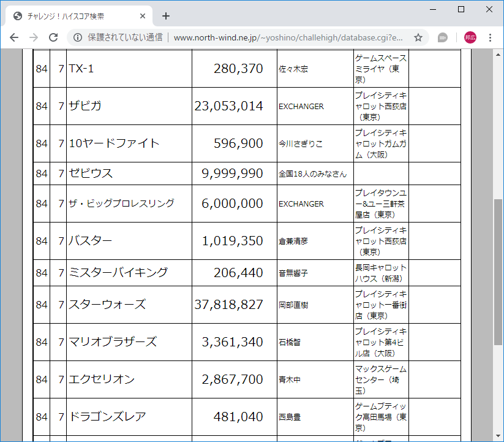Click the game title ゼビウス

coord(89,173)
